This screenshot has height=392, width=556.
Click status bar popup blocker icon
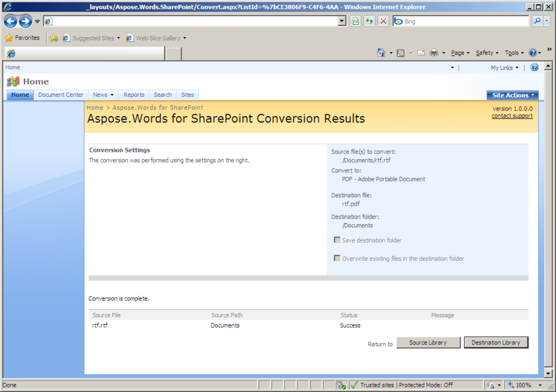point(341,385)
